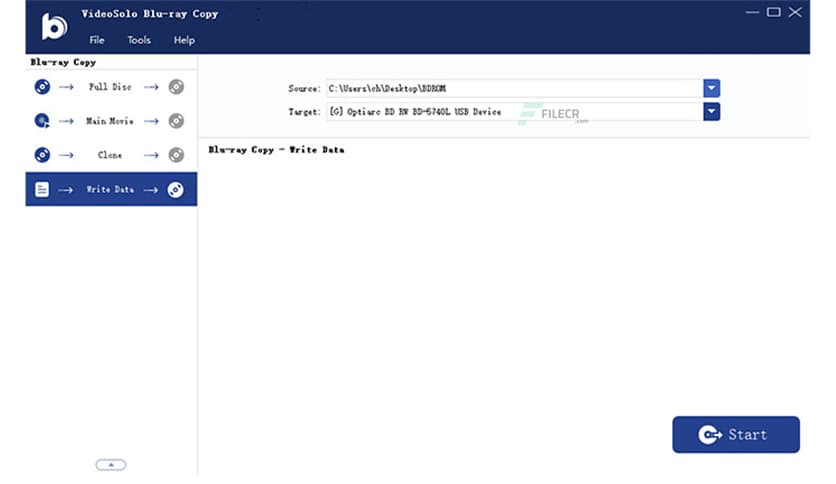The width and height of the screenshot is (836, 484).
Task: Maximize the VideoSolo window
Action: (x=774, y=12)
